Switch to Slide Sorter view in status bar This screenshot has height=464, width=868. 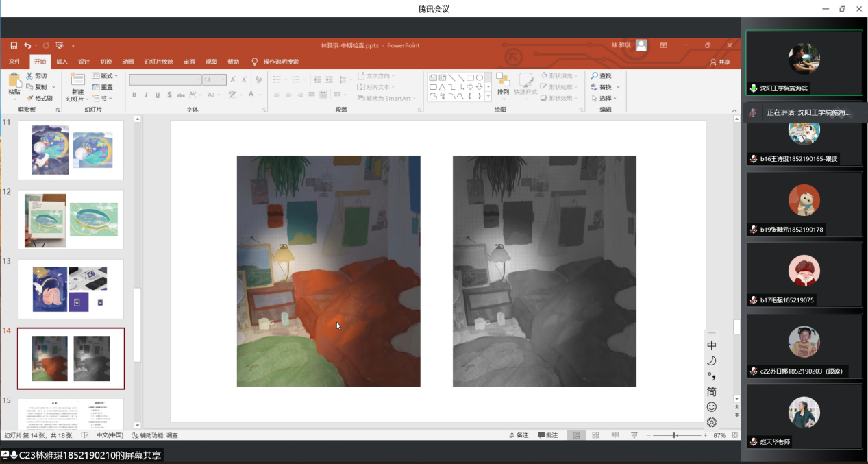pos(595,435)
